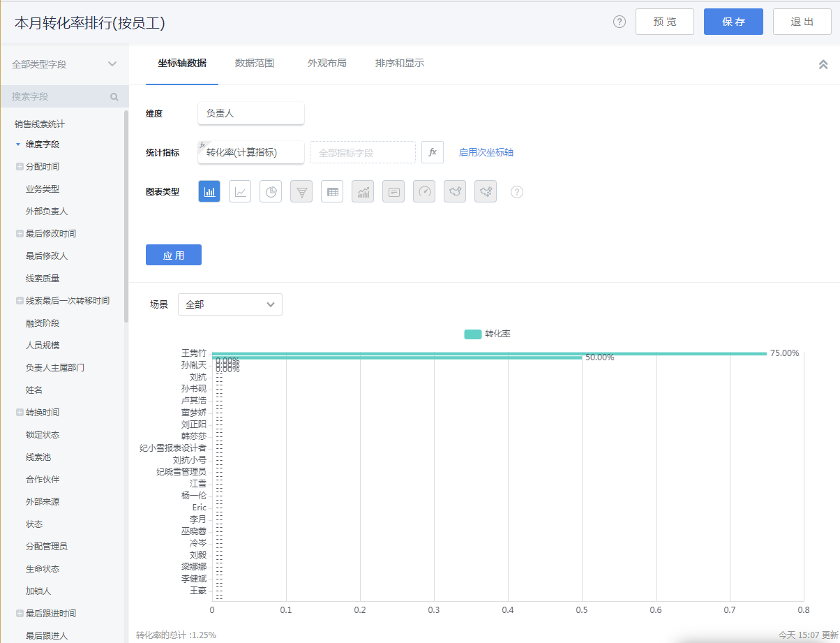
Task: Open the 场景 全部 dropdown
Action: click(230, 304)
